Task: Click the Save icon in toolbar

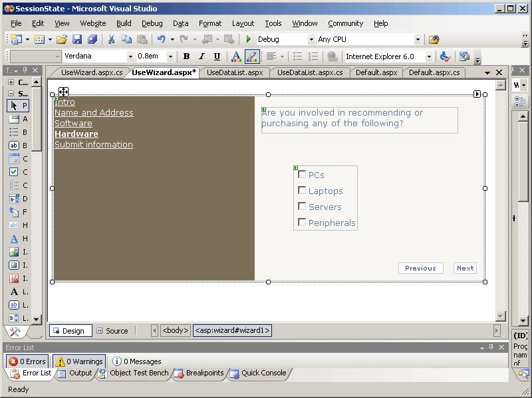Action: click(77, 40)
